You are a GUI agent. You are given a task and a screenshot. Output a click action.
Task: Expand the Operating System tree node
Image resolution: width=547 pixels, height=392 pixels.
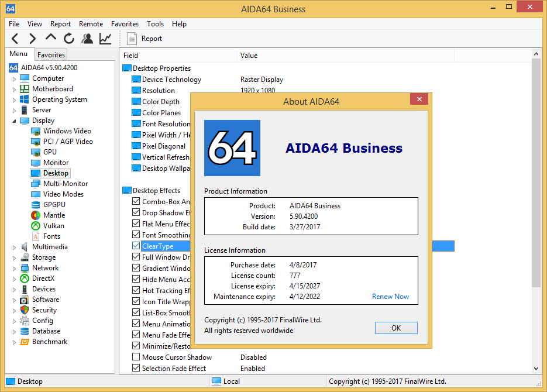14,100
